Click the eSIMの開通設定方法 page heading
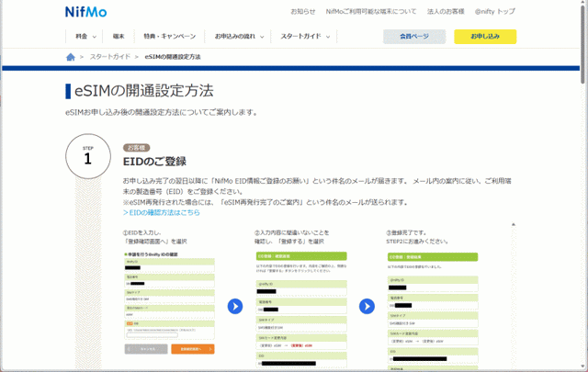588x372 pixels. click(x=143, y=91)
